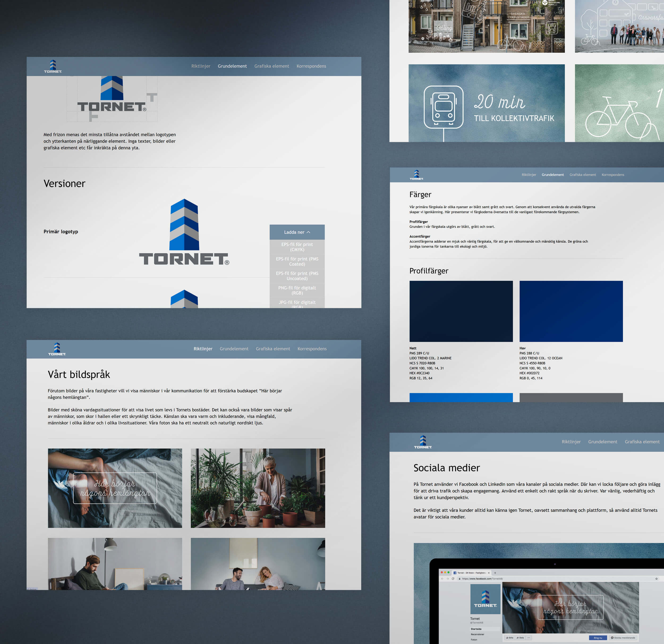Open Grafiska element in Färger window nav
The width and height of the screenshot is (664, 644).
(x=583, y=175)
